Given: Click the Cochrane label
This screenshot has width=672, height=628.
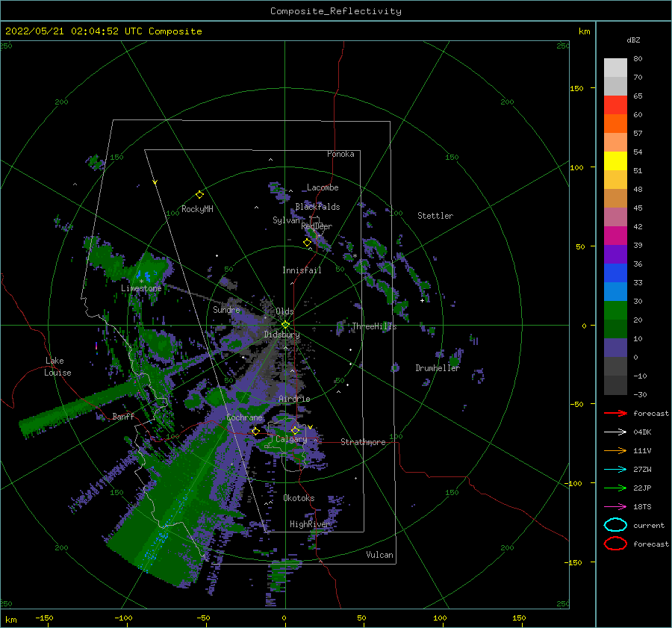Looking at the screenshot, I should tap(244, 417).
